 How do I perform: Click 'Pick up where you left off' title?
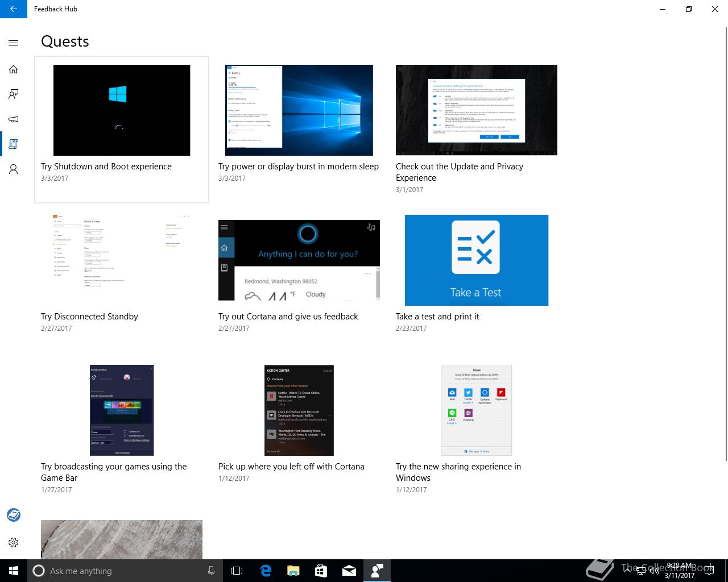[291, 467]
